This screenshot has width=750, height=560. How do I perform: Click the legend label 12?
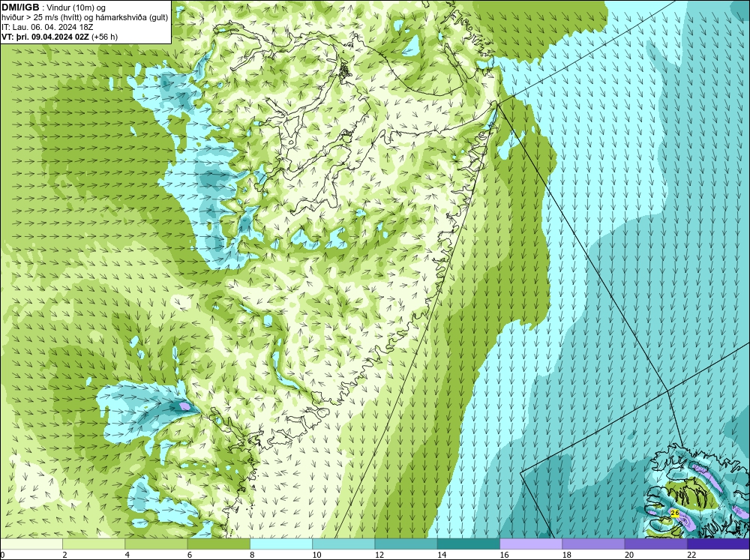click(379, 555)
